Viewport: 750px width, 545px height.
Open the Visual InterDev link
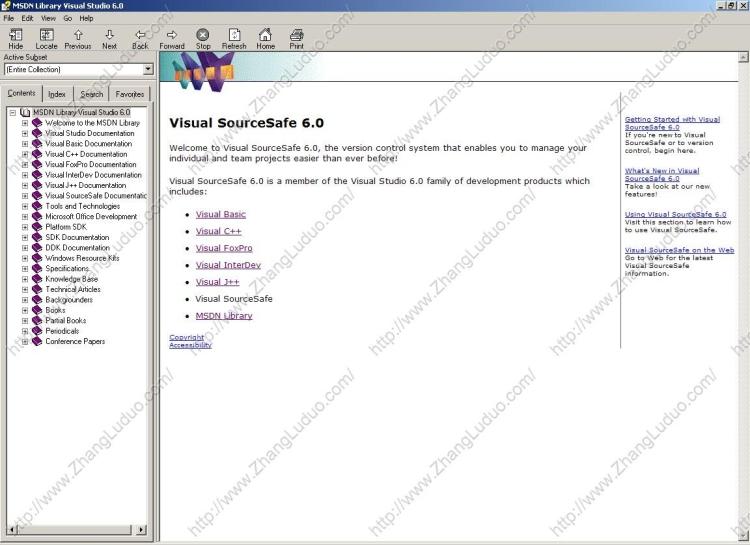[x=228, y=265]
